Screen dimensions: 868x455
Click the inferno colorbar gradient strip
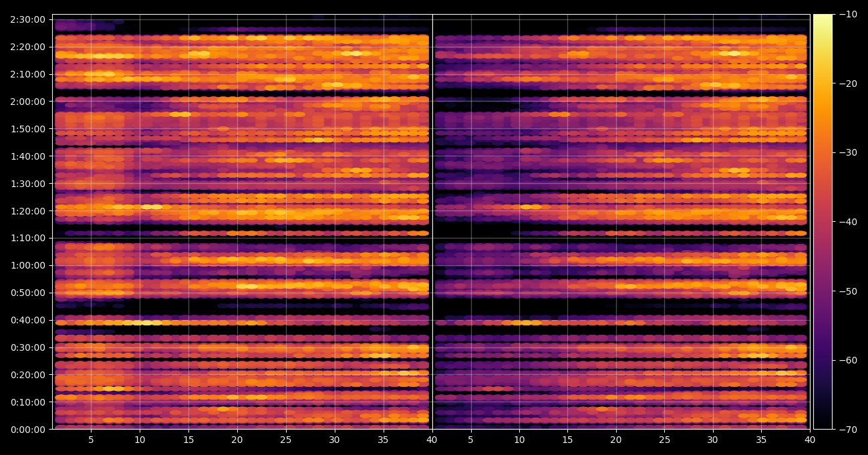[x=823, y=222]
